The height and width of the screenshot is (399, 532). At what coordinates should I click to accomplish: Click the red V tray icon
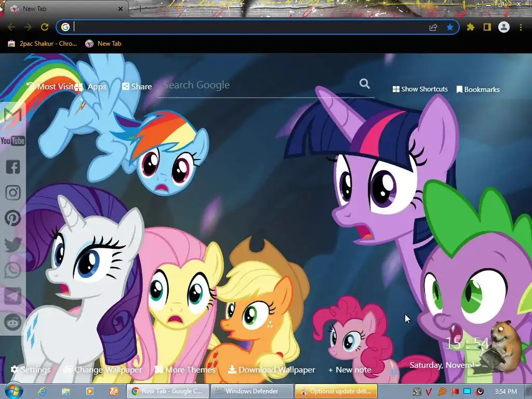pyautogui.click(x=429, y=392)
